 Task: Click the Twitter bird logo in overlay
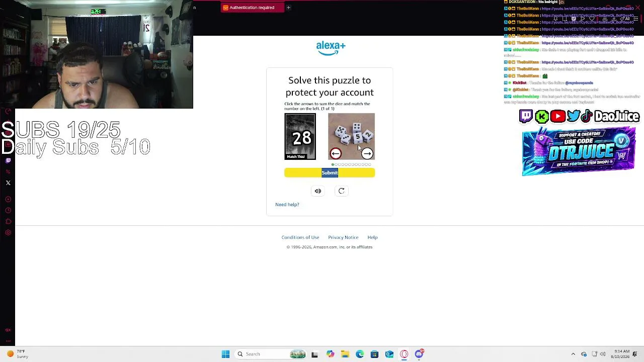point(574,117)
